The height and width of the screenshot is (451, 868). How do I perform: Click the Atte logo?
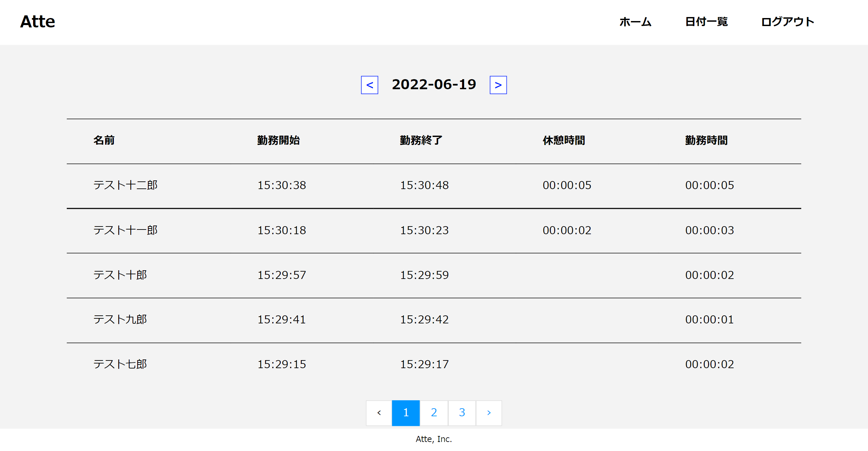pyautogui.click(x=37, y=22)
